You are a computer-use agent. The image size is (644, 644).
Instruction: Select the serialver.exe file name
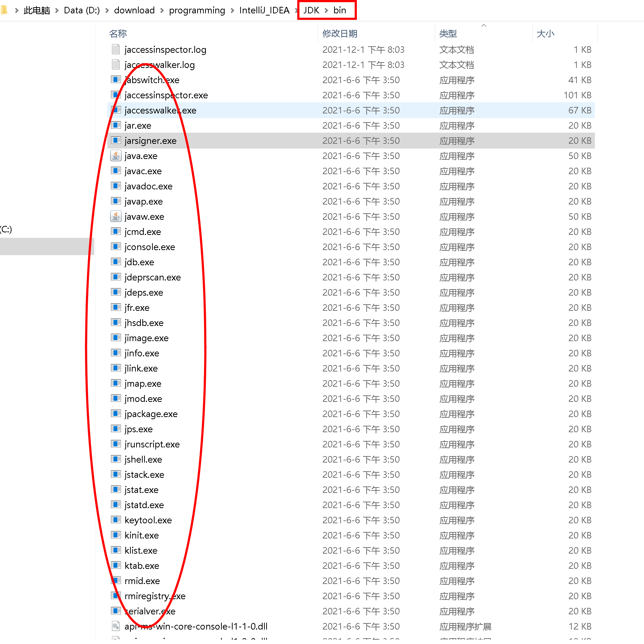(x=150, y=611)
